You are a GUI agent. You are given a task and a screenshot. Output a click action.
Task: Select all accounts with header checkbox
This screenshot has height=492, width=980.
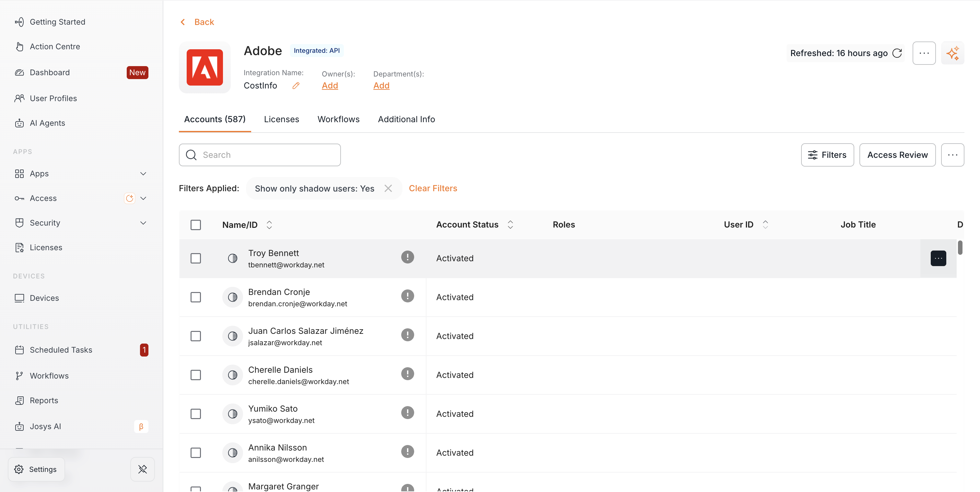point(195,225)
